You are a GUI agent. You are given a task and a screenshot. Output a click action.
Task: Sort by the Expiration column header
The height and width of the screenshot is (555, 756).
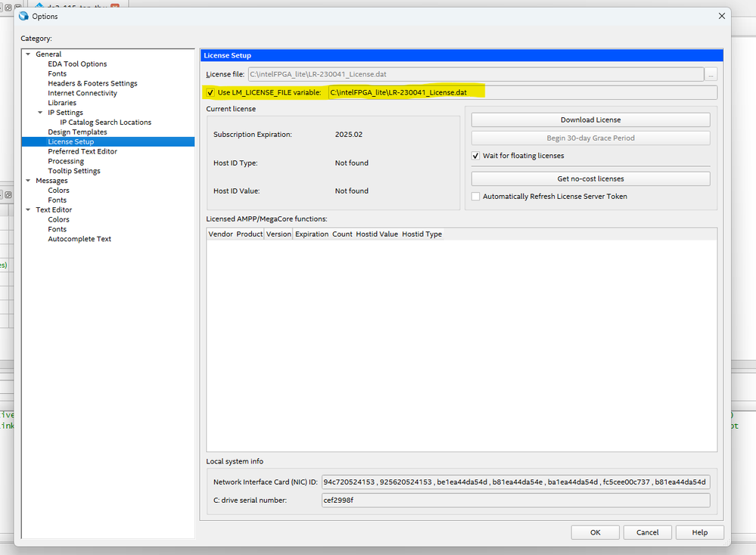point(312,234)
